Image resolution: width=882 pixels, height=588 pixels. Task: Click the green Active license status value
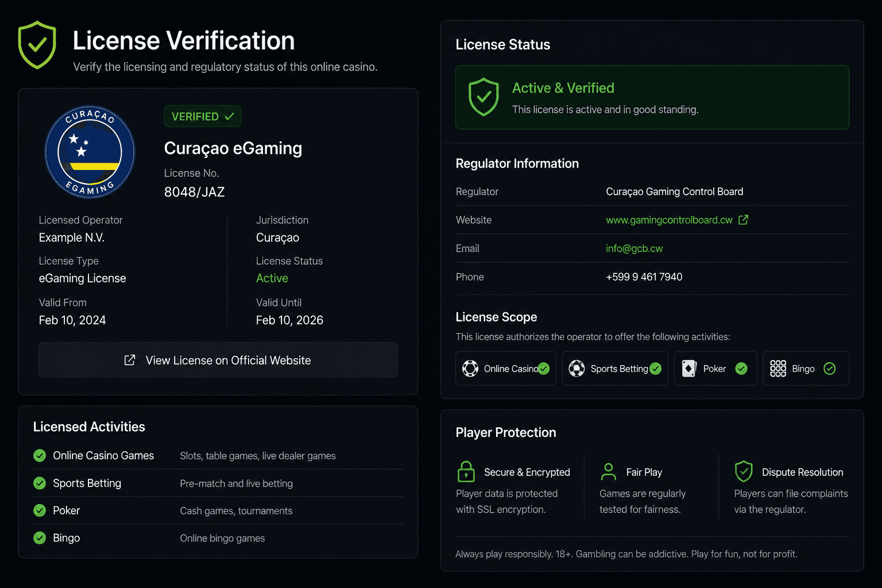coord(272,278)
